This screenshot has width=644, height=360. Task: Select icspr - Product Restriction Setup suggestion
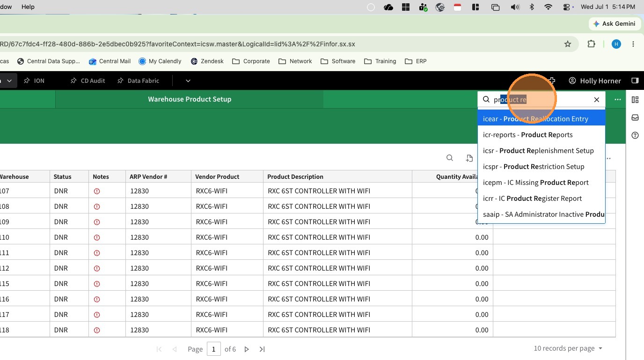(542, 167)
